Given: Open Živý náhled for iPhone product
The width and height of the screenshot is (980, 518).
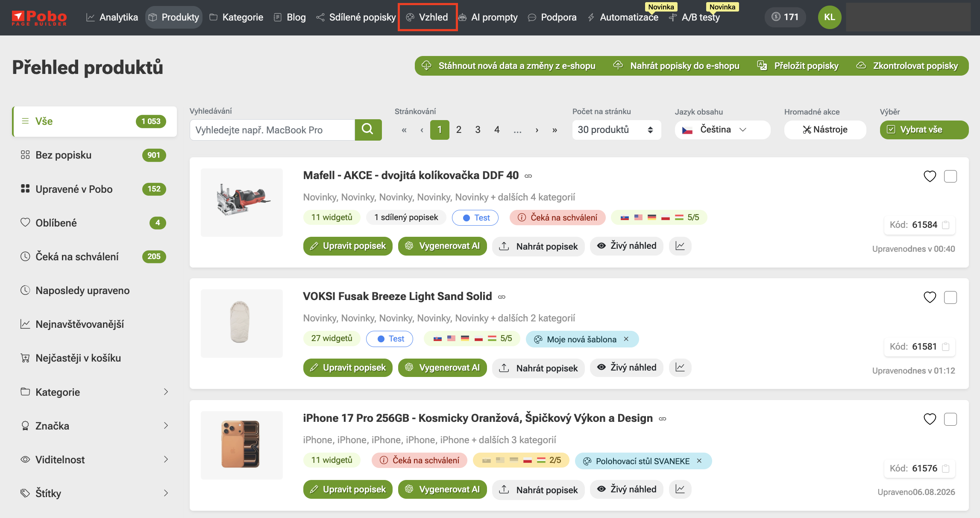Looking at the screenshot, I should (x=626, y=489).
